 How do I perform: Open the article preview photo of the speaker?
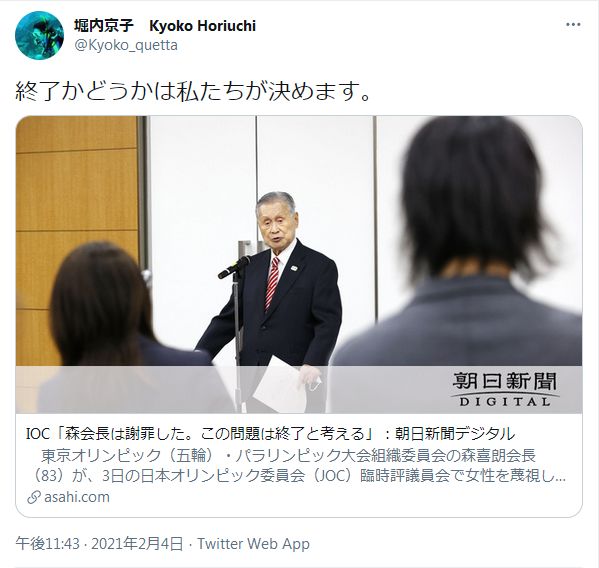299,264
